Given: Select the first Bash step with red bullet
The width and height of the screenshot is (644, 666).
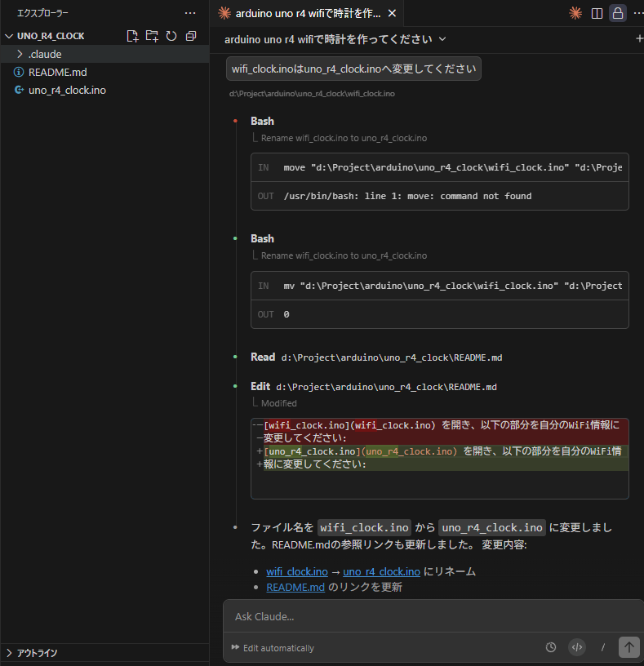Looking at the screenshot, I should pos(262,121).
